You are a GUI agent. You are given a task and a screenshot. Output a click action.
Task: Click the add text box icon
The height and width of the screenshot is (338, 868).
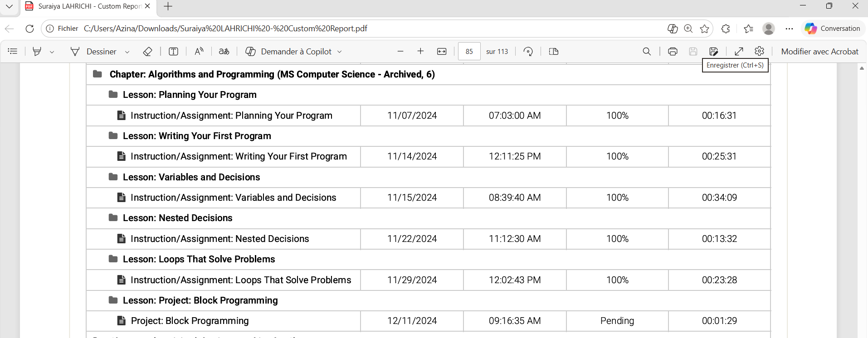coord(173,52)
